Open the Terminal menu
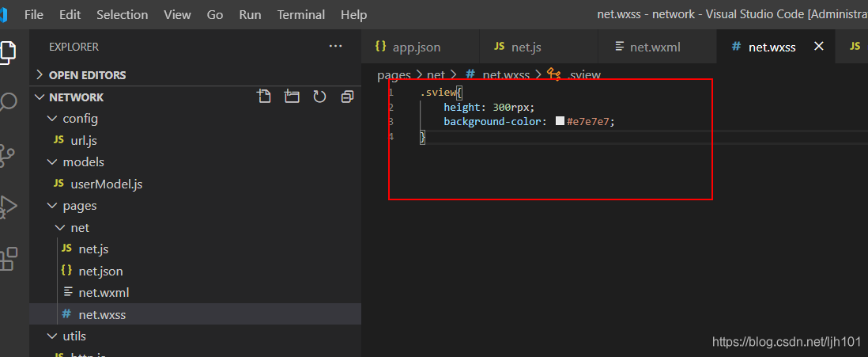Image resolution: width=868 pixels, height=357 pixels. (x=301, y=15)
